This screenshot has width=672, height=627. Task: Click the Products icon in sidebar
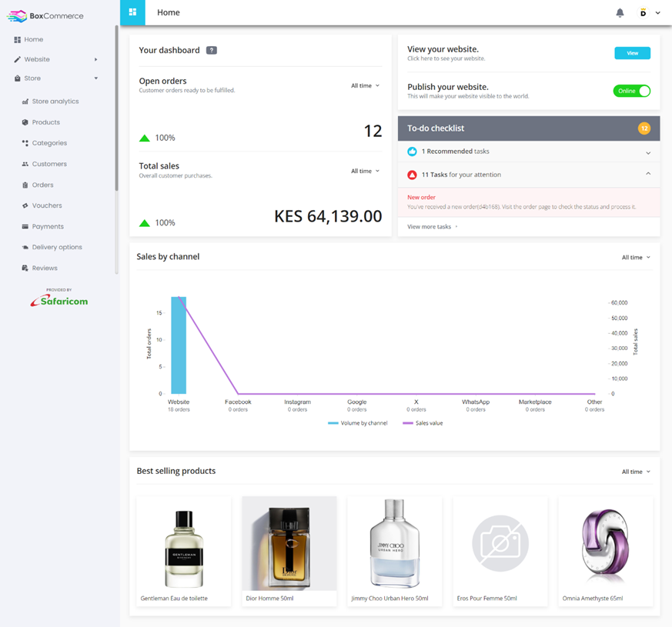coord(25,122)
